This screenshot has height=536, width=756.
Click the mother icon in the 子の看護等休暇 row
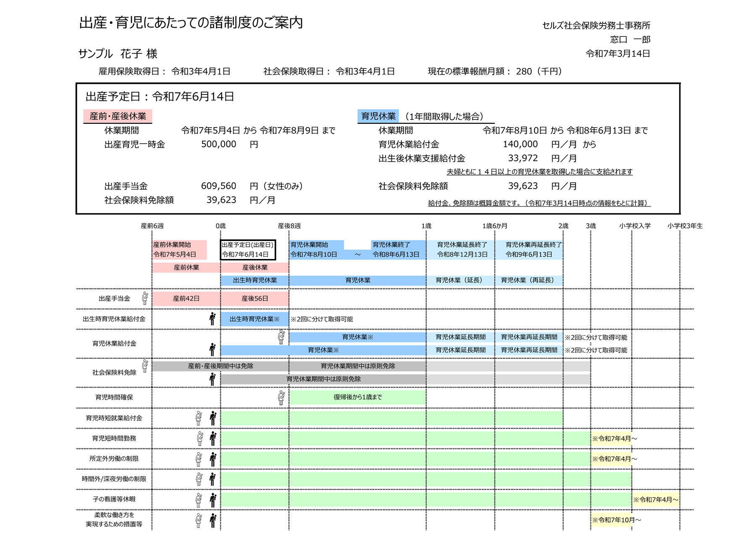point(199,499)
